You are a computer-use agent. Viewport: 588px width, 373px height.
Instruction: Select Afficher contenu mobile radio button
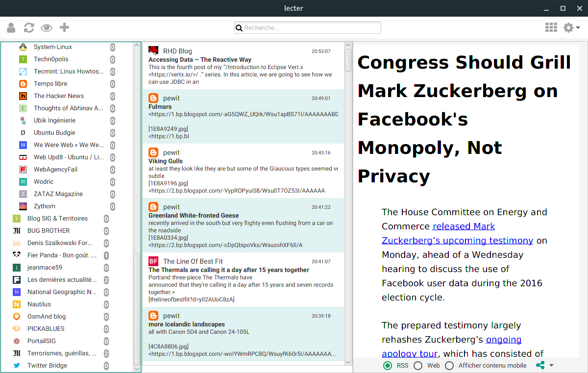coord(449,366)
